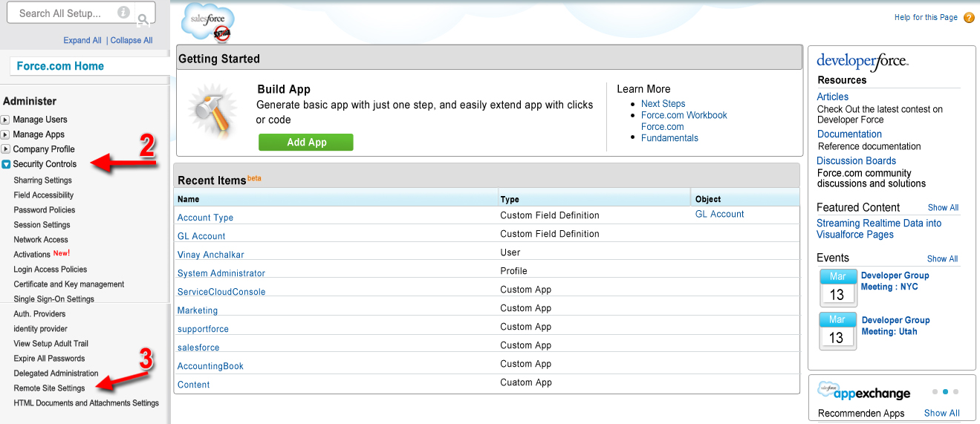Click the orange help question mark icon
The image size is (980, 424).
coord(969,18)
